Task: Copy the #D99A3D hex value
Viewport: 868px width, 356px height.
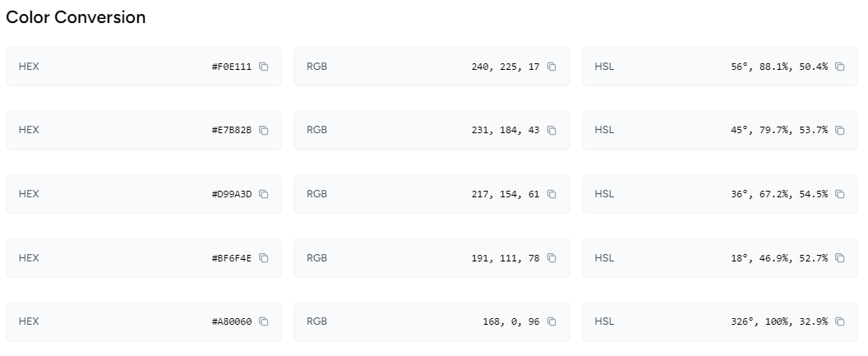Action: pos(264,194)
